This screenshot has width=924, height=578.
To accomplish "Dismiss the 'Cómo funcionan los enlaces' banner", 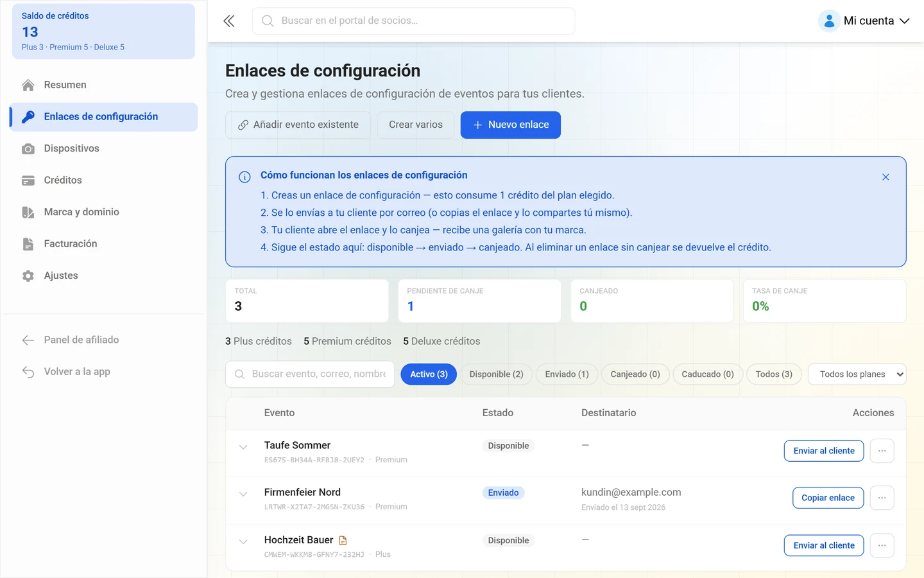I will pos(886,177).
